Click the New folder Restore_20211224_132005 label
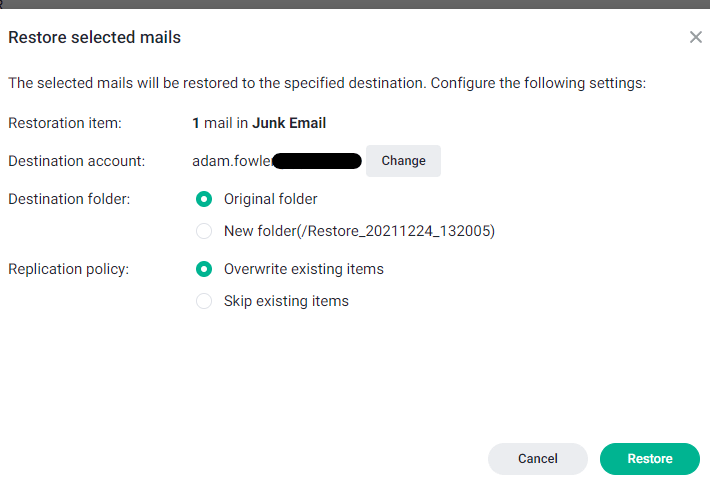Screen dimensions: 710x483 (360, 231)
